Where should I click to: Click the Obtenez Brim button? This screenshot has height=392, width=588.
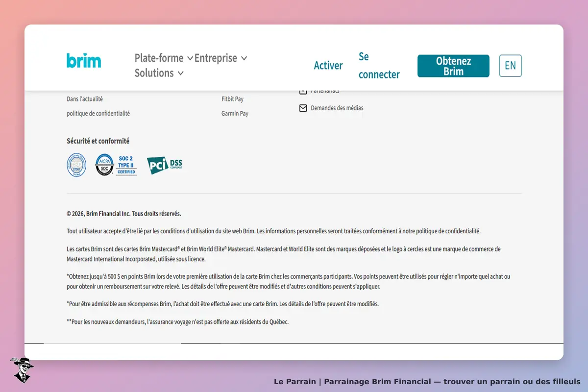tap(453, 66)
